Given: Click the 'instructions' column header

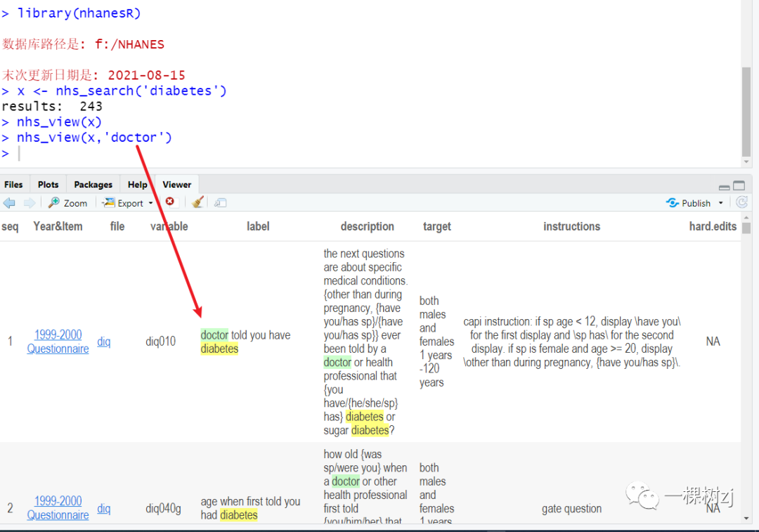Looking at the screenshot, I should coord(571,226).
